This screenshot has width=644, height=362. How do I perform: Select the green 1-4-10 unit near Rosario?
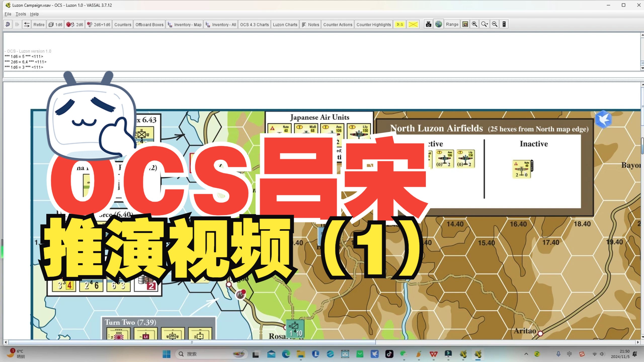295,329
